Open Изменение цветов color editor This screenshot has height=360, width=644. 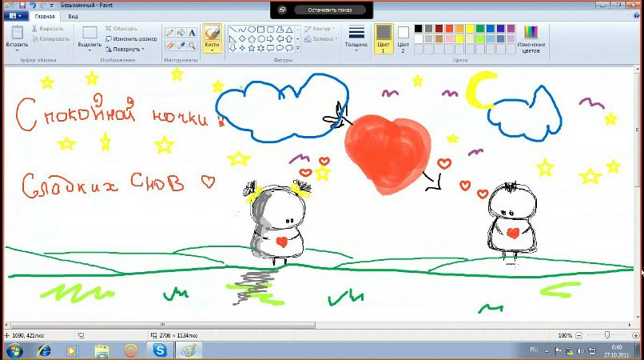(531, 38)
